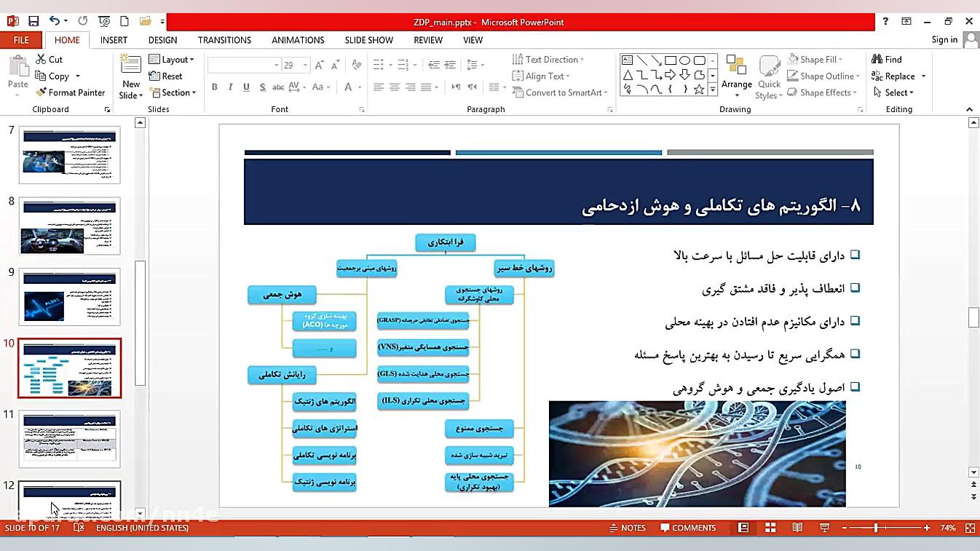Toggle bold formatting
980x551 pixels.
pyautogui.click(x=214, y=87)
